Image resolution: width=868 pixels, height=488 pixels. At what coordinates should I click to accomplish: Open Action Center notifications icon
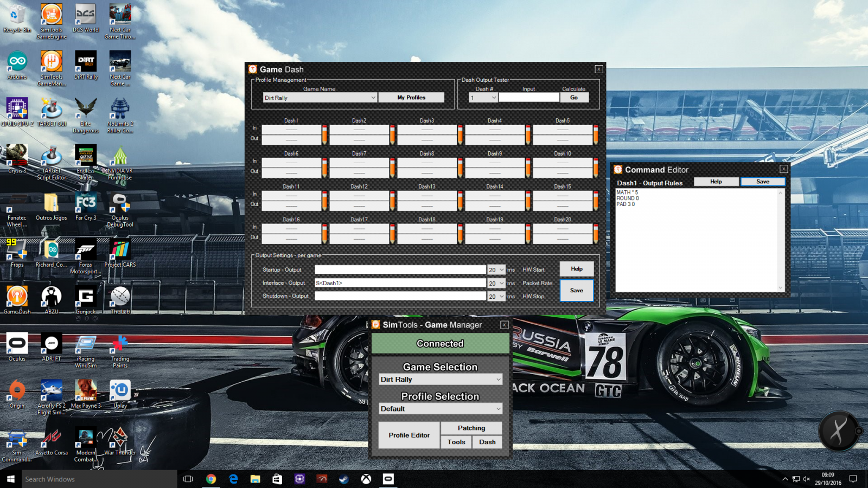pyautogui.click(x=853, y=479)
